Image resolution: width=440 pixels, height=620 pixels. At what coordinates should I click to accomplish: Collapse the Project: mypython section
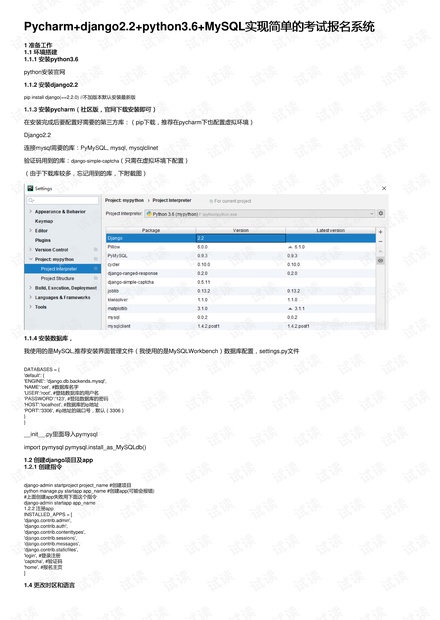point(30,259)
